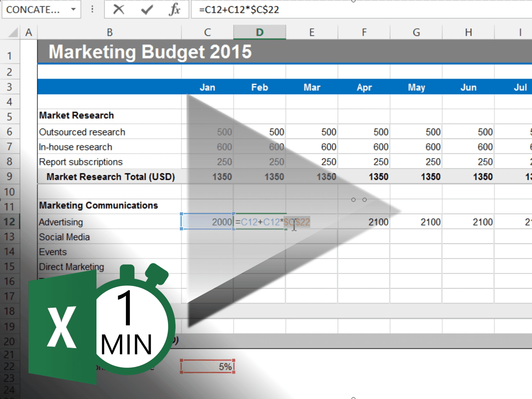
Task: Expand the Name Box dropdown arrow
Action: click(x=73, y=10)
